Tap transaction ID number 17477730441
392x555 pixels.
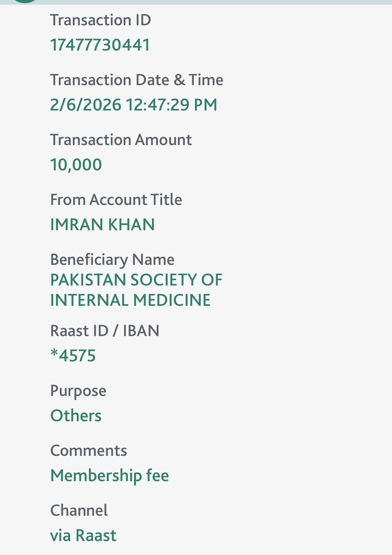pos(100,45)
